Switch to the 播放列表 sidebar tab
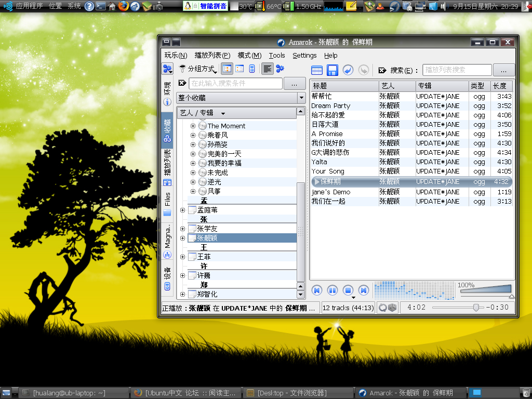 click(167, 168)
